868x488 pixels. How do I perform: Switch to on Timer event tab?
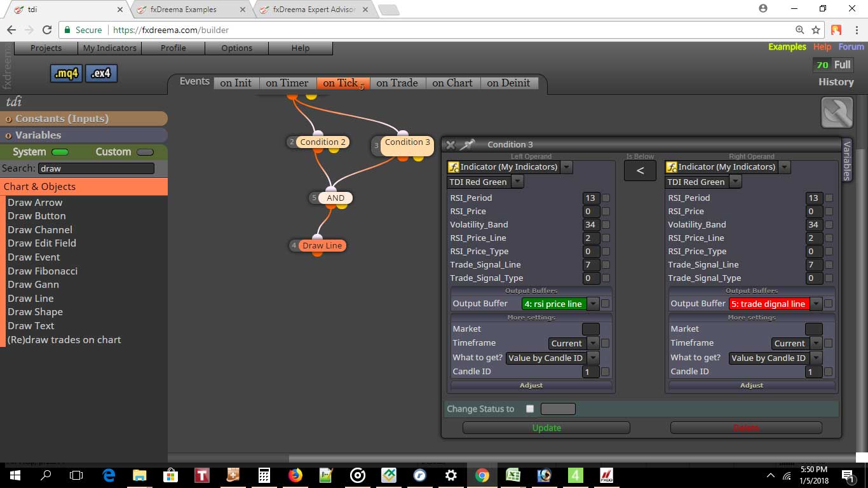(x=287, y=83)
